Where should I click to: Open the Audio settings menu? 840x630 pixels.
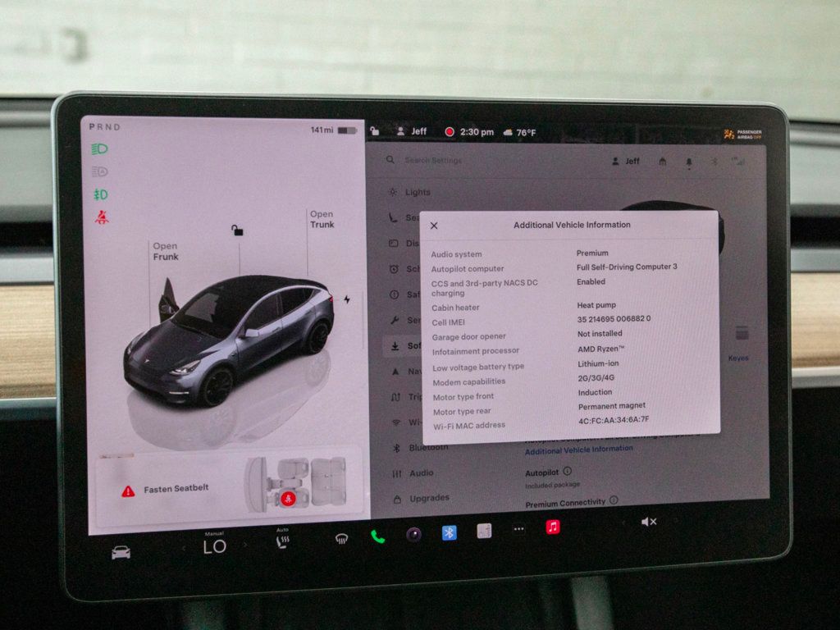click(413, 473)
